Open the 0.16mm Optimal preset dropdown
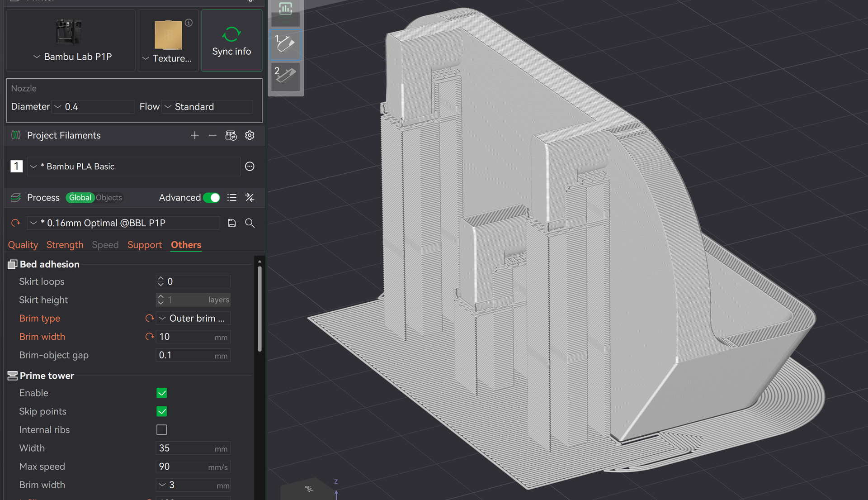Viewport: 868px width, 500px height. coord(123,223)
